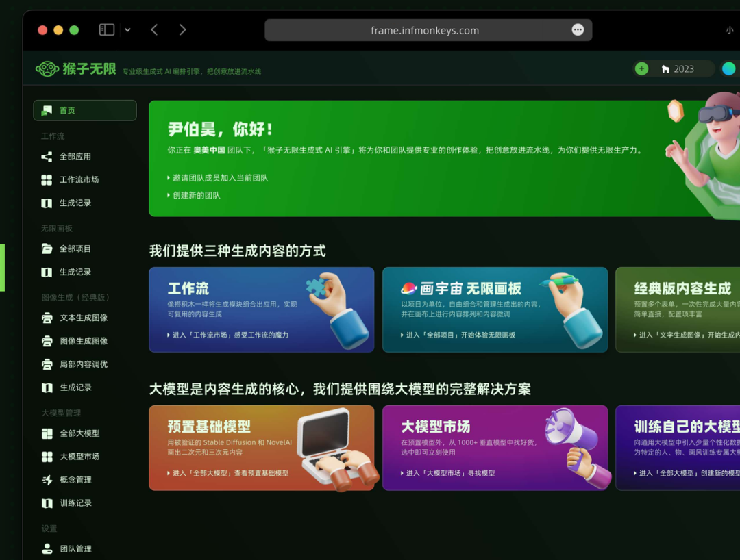Expand 邀请团队成员加入当前团队 link
This screenshot has width=740, height=560.
[218, 178]
